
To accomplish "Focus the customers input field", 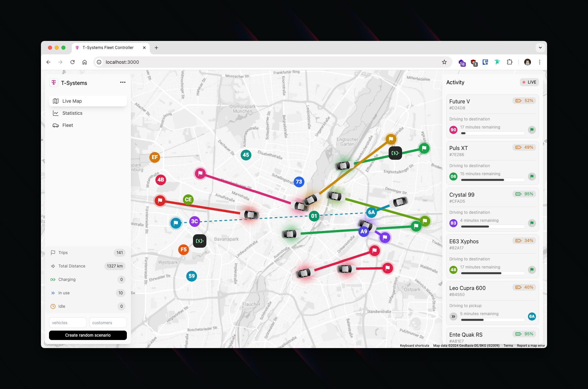I will click(x=108, y=323).
